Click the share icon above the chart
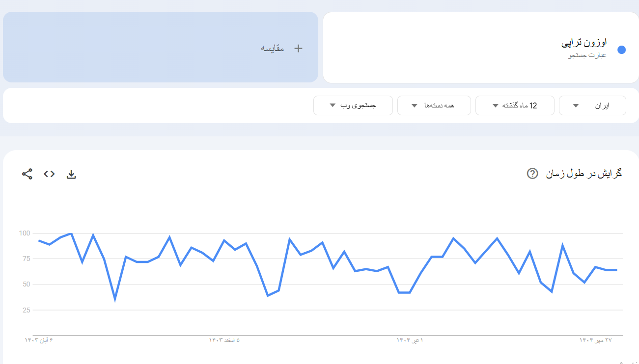The width and height of the screenshot is (639, 364). (x=27, y=174)
